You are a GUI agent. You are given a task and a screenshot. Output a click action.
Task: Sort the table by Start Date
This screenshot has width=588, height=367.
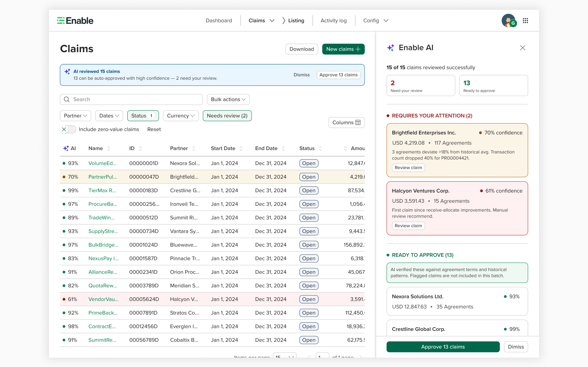click(241, 148)
